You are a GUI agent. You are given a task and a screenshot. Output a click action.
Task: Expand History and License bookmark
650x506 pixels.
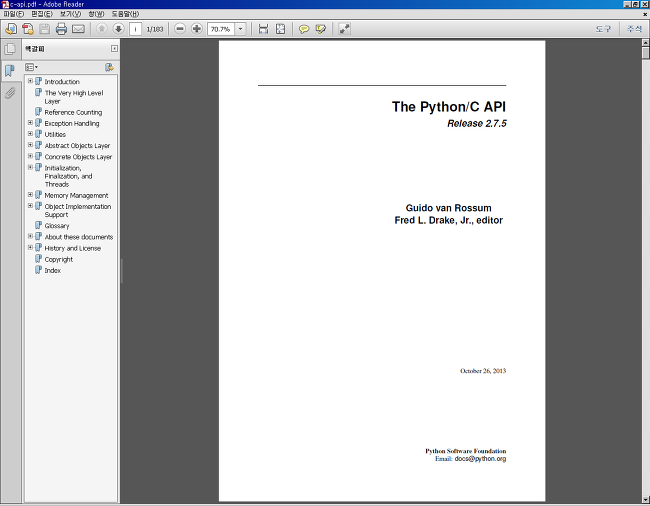[30, 247]
